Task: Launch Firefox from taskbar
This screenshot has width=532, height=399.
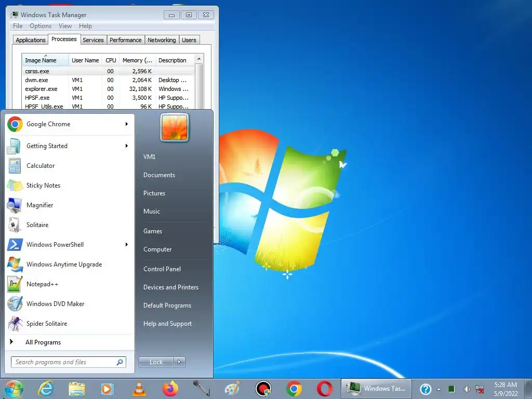Action: tap(170, 389)
